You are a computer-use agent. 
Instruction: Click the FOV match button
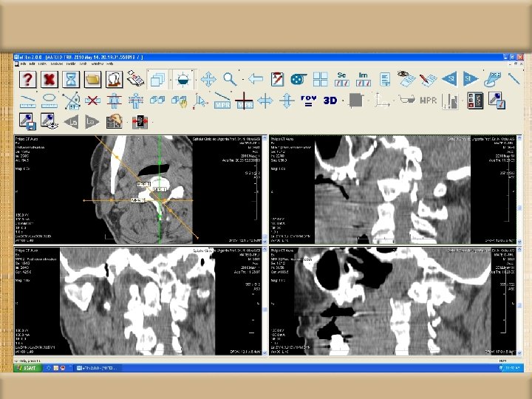click(x=308, y=100)
